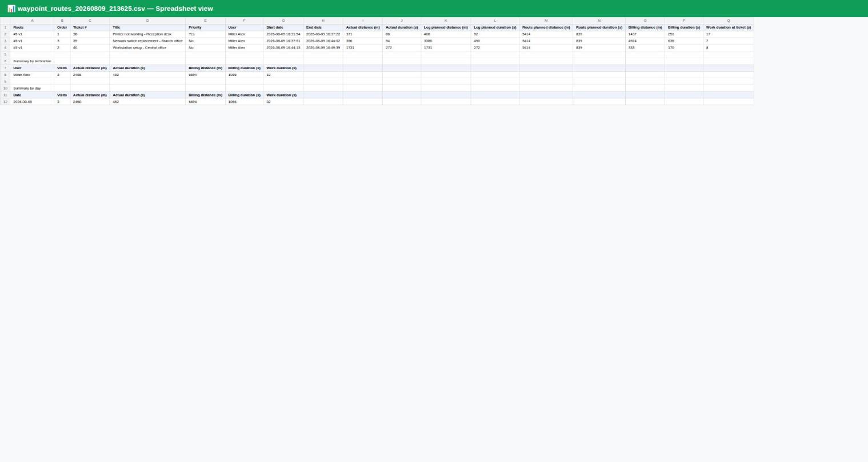Click the 'End date' header cell
Viewport: 868px width, 462px height.
click(x=323, y=27)
